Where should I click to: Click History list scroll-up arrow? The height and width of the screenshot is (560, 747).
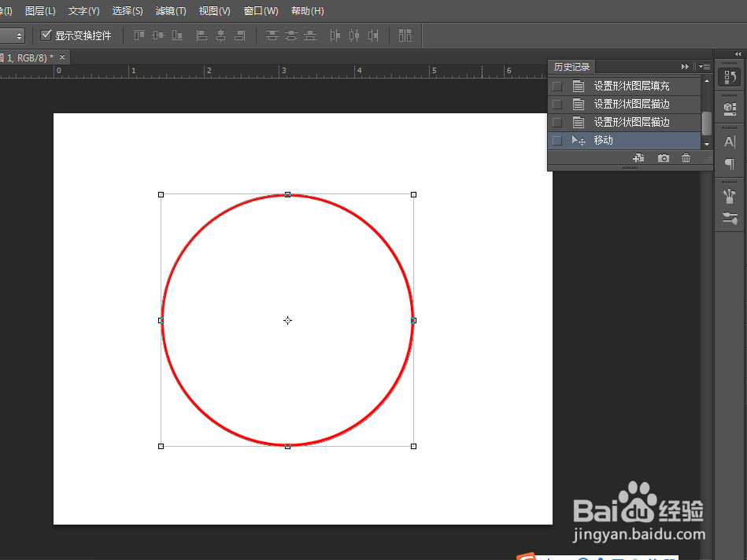(x=707, y=82)
